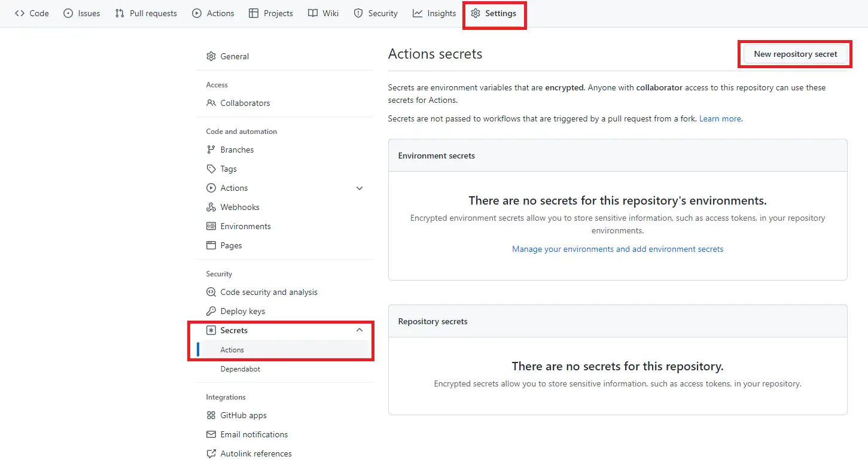Collapse the Secrets section chevron
The image size is (868, 466).
point(360,330)
